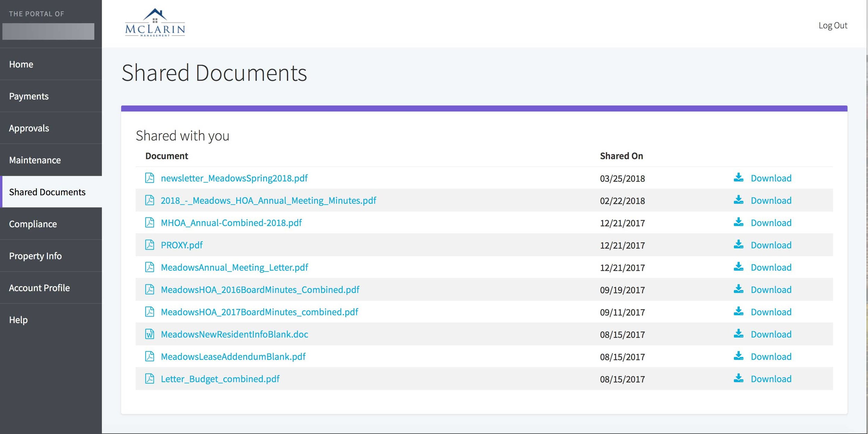The image size is (868, 434).
Task: Open Account Profile page
Action: pyautogui.click(x=39, y=288)
